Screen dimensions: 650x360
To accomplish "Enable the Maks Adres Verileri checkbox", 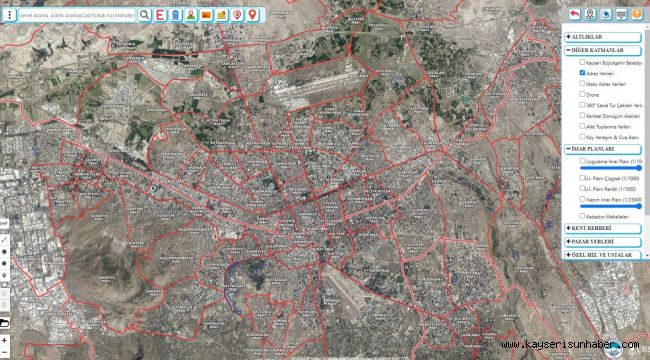I will point(582,83).
